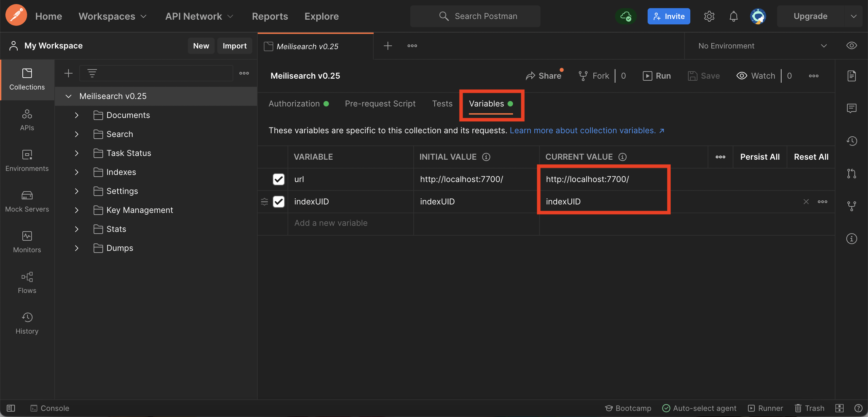This screenshot has width=868, height=417.
Task: Open Postman settings via the gear icon
Action: 709,16
